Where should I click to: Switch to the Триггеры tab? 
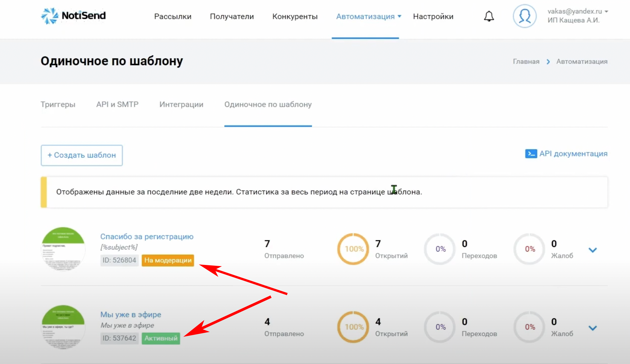tap(58, 104)
